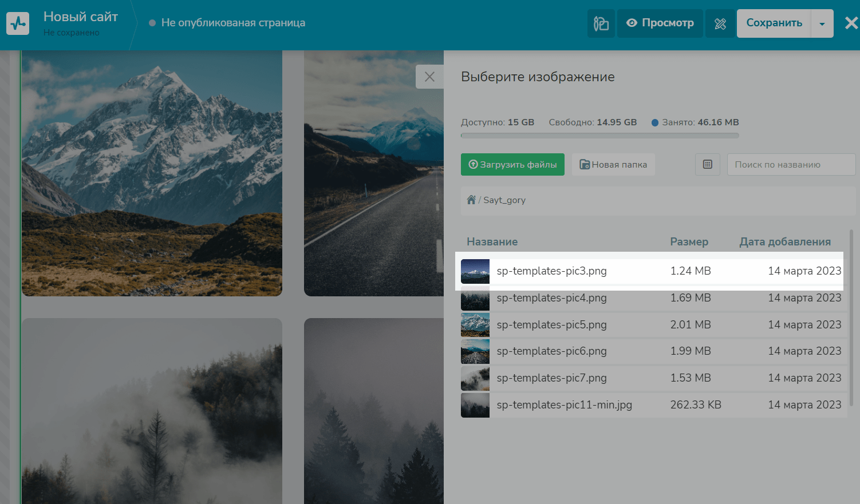Click the Свободно: 14.95 GB label
860x504 pixels.
(593, 122)
